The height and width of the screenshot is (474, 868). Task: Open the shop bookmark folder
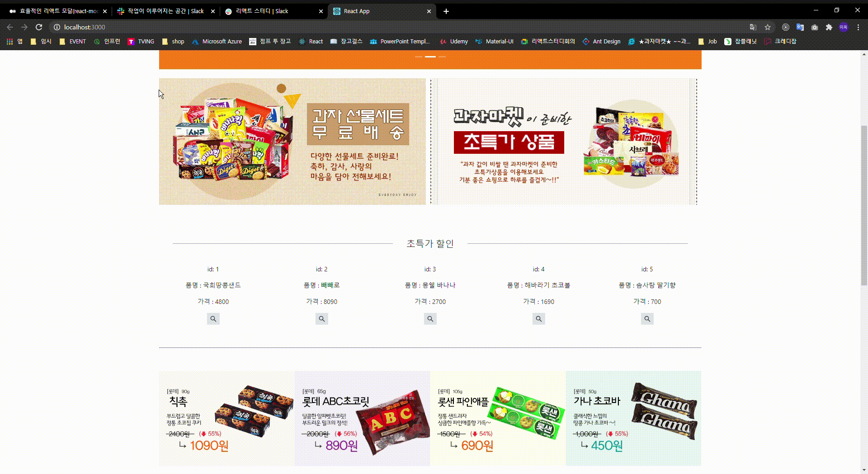(173, 41)
